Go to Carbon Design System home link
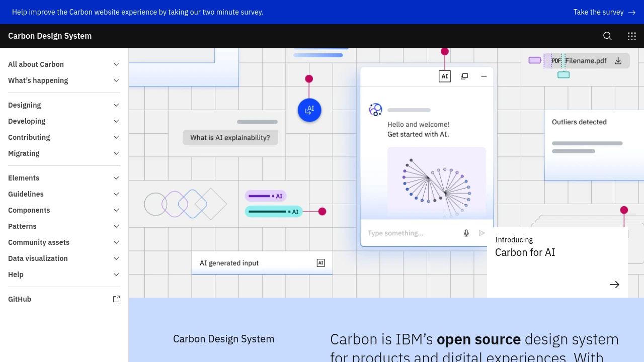Viewport: 644px width, 362px height. (x=50, y=36)
